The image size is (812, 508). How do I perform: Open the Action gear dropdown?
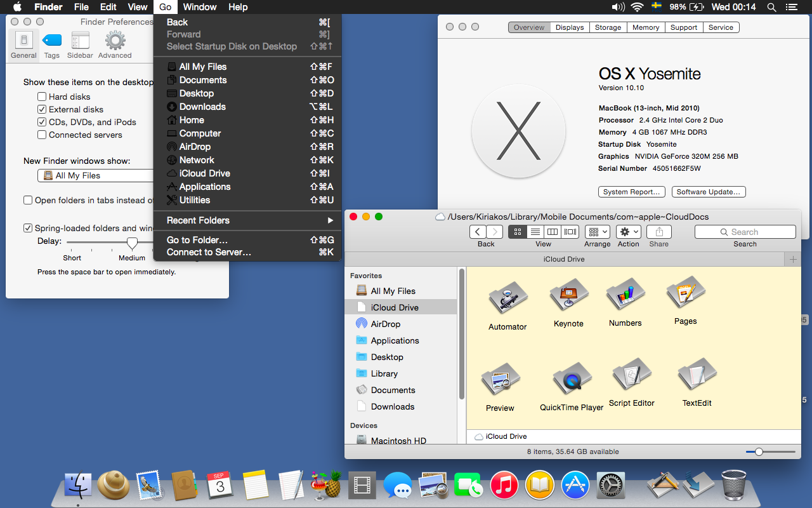tap(629, 232)
